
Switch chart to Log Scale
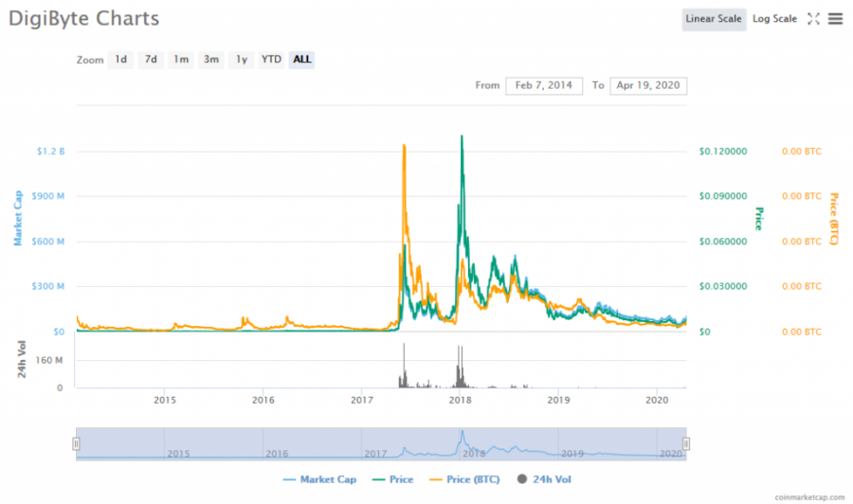tap(774, 19)
